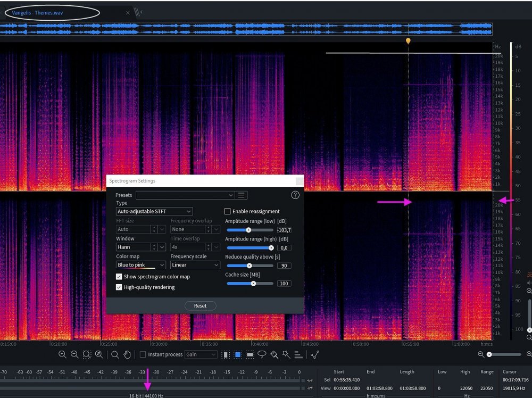Select the magic wand tool
The image size is (532, 398).
[x=286, y=354]
